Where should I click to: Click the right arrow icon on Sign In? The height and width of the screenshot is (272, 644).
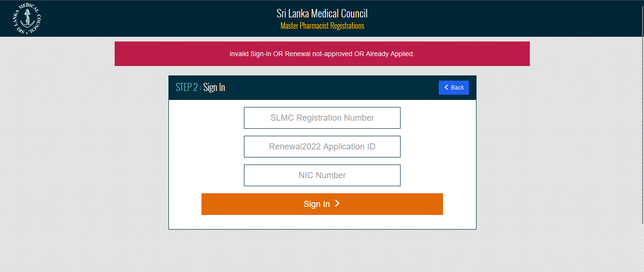[x=337, y=204]
